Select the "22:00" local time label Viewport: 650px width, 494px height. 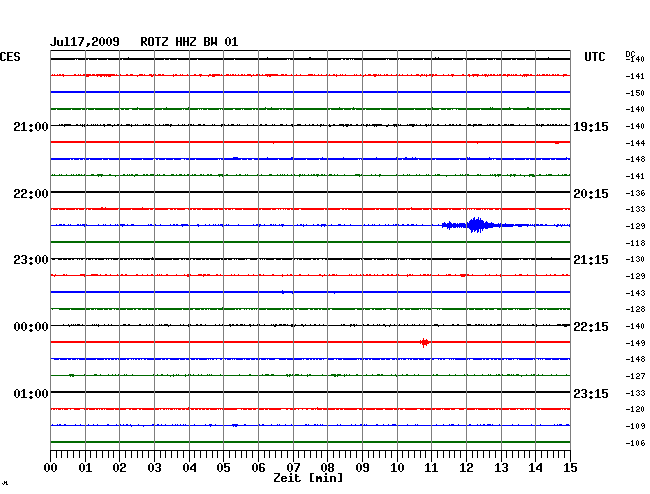pos(31,194)
